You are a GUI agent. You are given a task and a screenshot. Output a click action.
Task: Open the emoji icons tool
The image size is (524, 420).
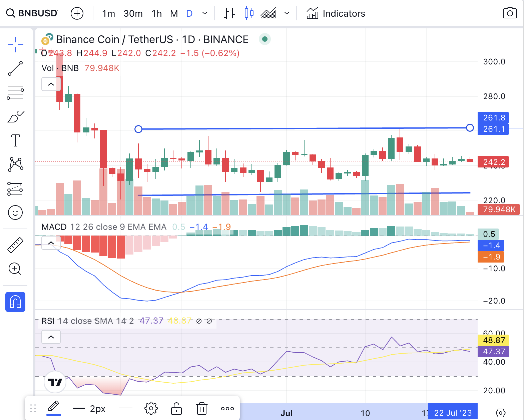(x=15, y=213)
